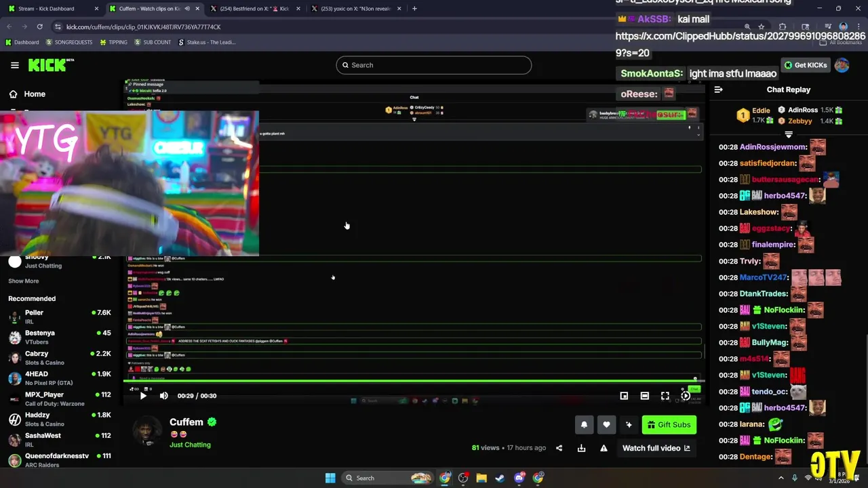Open the user profile avatar menu
868x488 pixels.
(842, 65)
